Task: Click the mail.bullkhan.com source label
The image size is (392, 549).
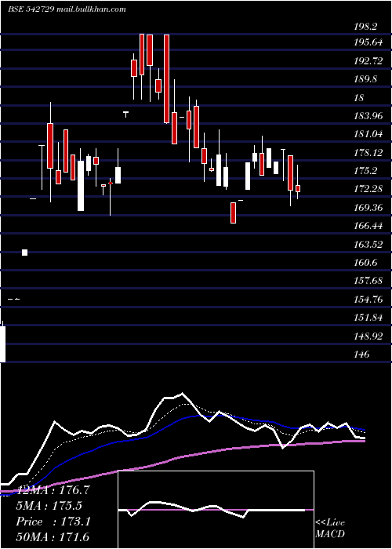Action: click(x=91, y=9)
